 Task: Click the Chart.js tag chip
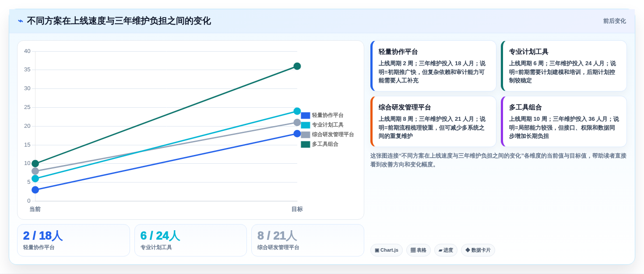pyautogui.click(x=387, y=250)
